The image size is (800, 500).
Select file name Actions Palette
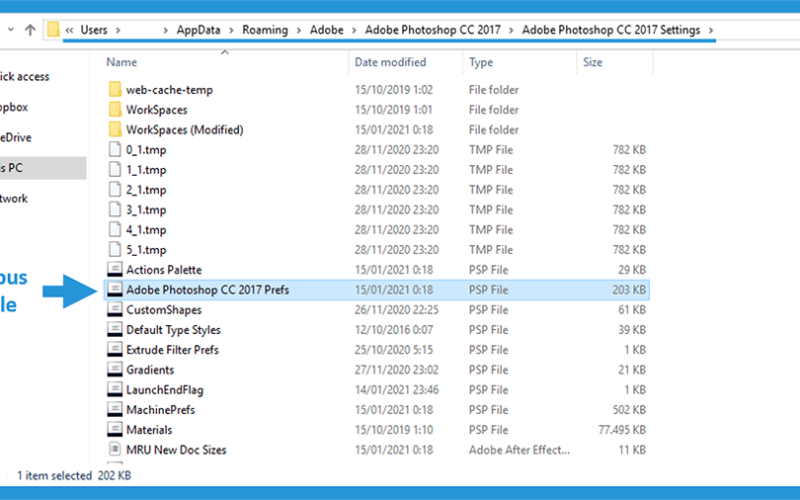click(x=164, y=270)
